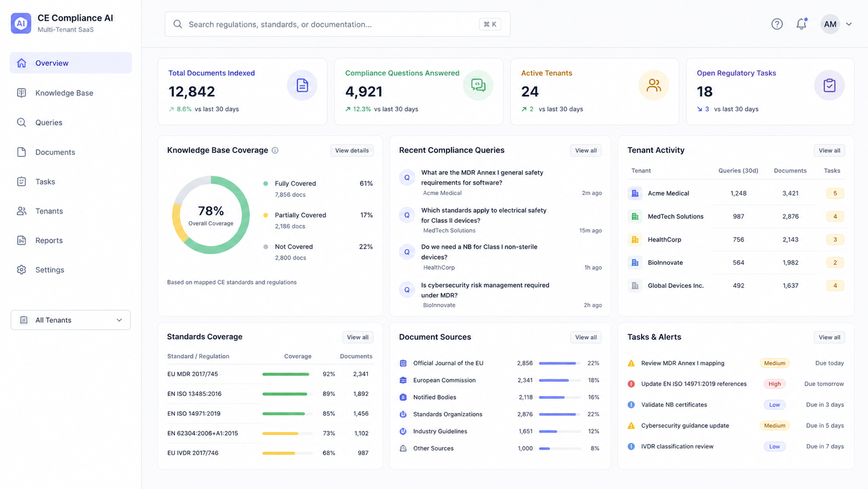Click the EU MDR 2017/745 coverage bar

[x=288, y=374]
